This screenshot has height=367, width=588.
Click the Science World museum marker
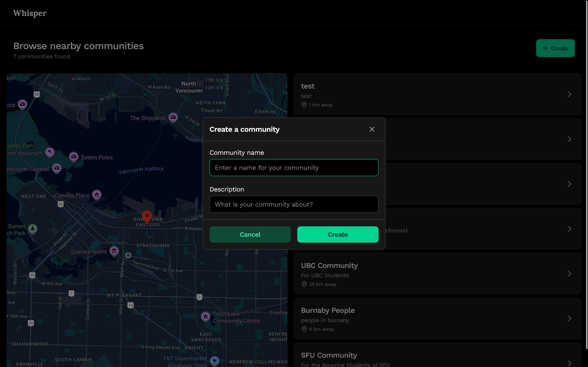coord(114,251)
